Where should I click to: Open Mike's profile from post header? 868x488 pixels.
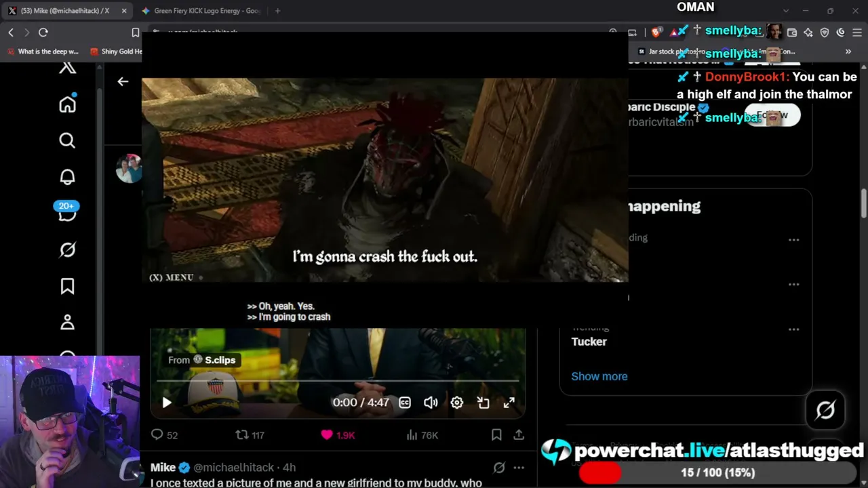tap(163, 468)
